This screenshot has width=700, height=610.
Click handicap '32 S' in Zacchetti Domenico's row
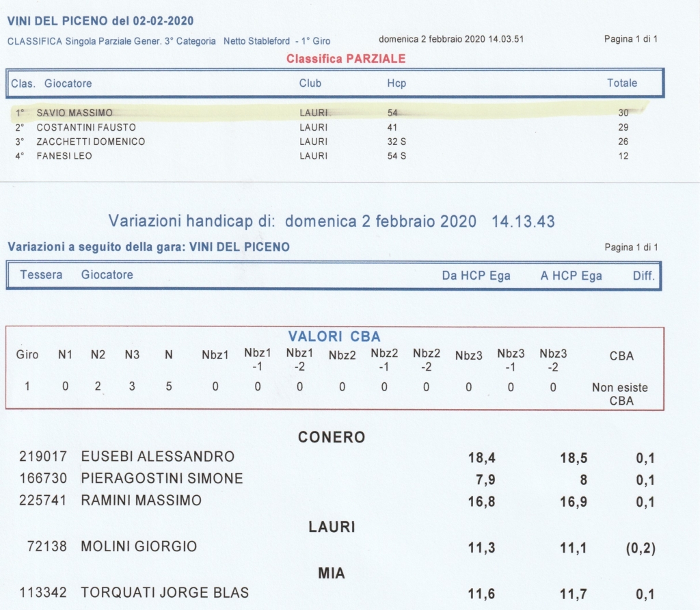[396, 142]
